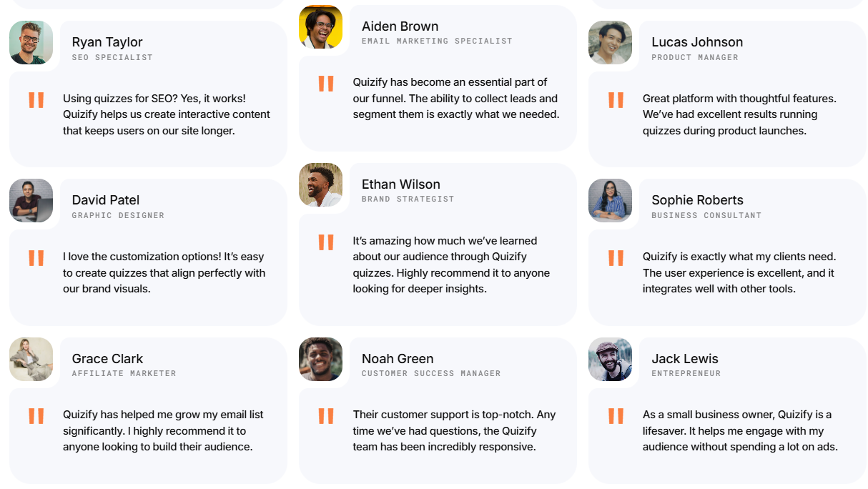868x489 pixels.
Task: Click Jack Lewis's avatar with the hat
Action: tap(610, 360)
